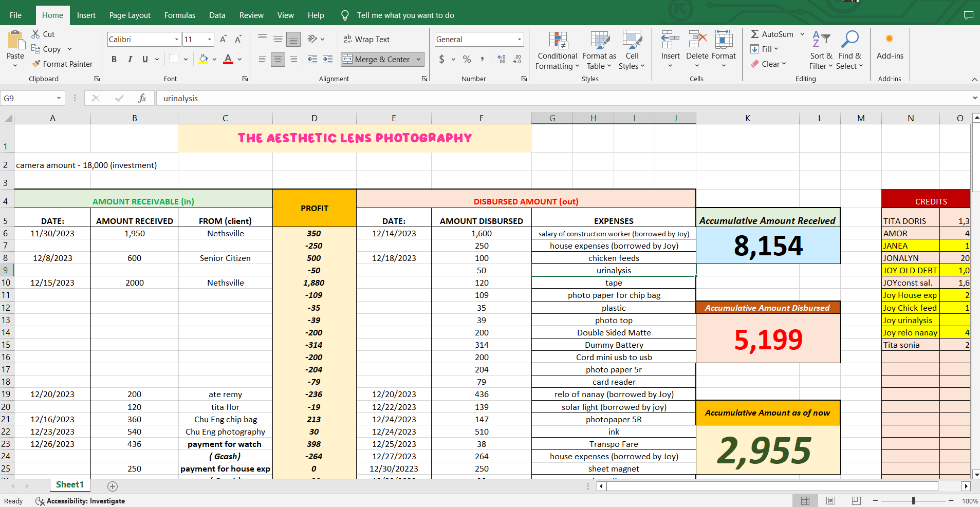Open Format as Table gallery
The height and width of the screenshot is (507, 980).
(599, 50)
